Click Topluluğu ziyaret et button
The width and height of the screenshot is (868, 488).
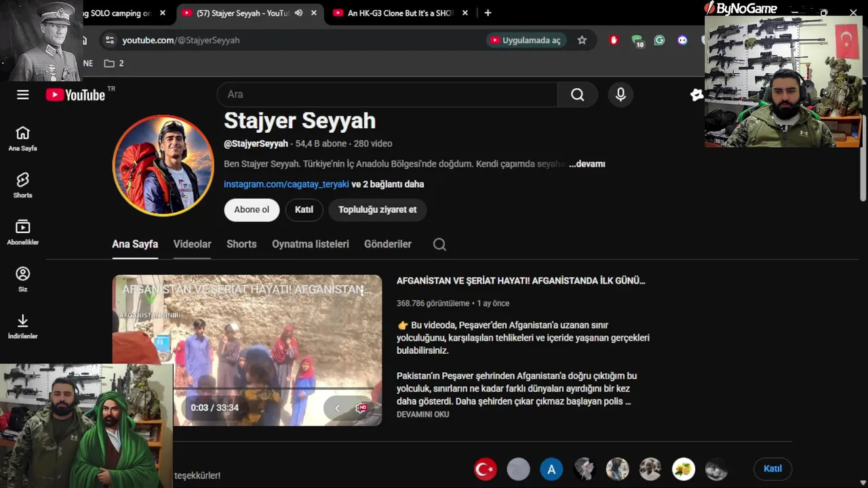(x=378, y=210)
